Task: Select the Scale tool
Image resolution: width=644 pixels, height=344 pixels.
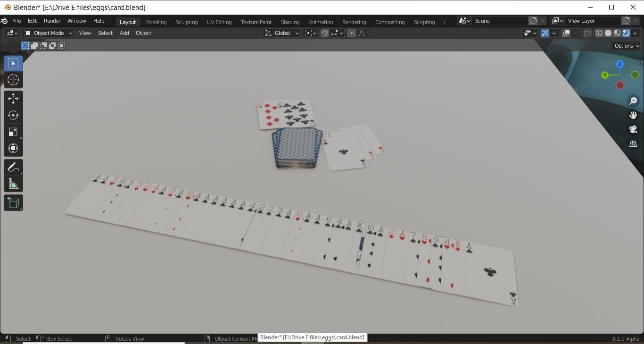Action: 13,132
